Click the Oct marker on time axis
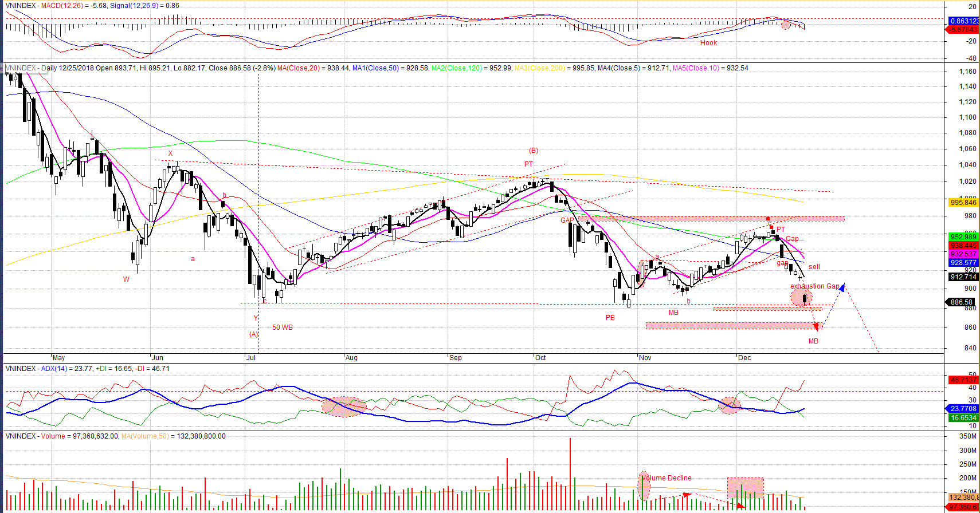Viewport: 980px width, 513px height. (540, 358)
